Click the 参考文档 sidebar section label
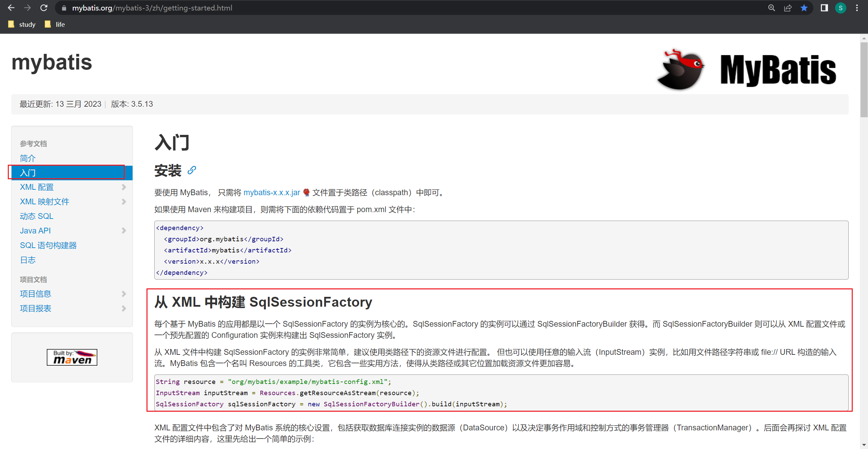 pyautogui.click(x=33, y=144)
